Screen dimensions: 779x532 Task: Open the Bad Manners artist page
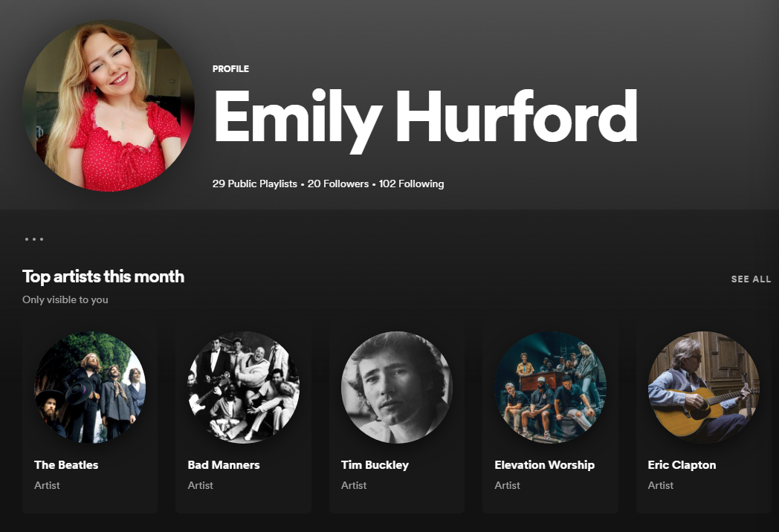(243, 388)
